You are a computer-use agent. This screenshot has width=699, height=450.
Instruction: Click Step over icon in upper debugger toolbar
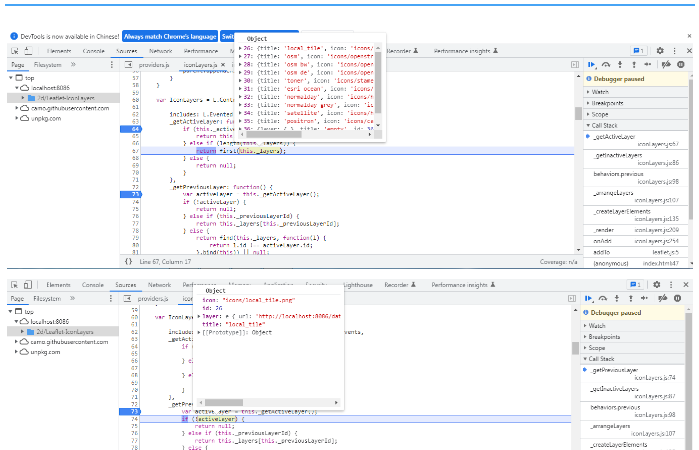click(606, 64)
